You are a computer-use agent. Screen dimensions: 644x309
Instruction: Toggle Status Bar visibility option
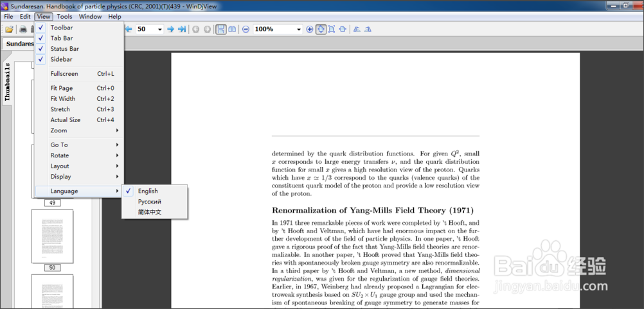coord(79,49)
